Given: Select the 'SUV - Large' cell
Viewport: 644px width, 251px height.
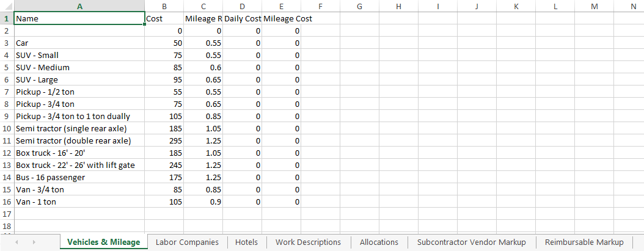Looking at the screenshot, I should [79, 79].
